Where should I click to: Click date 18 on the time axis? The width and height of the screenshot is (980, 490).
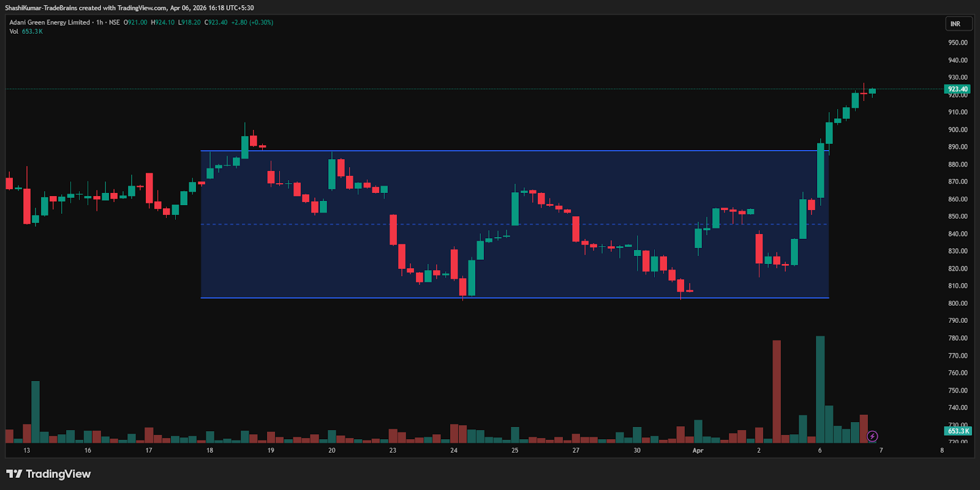click(210, 451)
